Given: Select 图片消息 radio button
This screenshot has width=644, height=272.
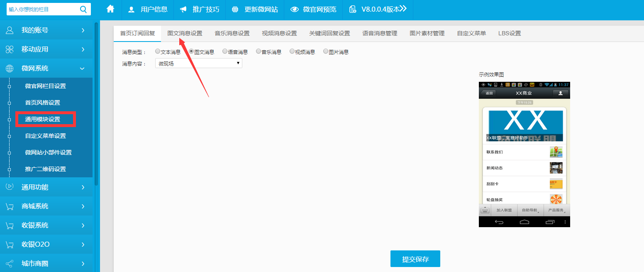Looking at the screenshot, I should 326,51.
